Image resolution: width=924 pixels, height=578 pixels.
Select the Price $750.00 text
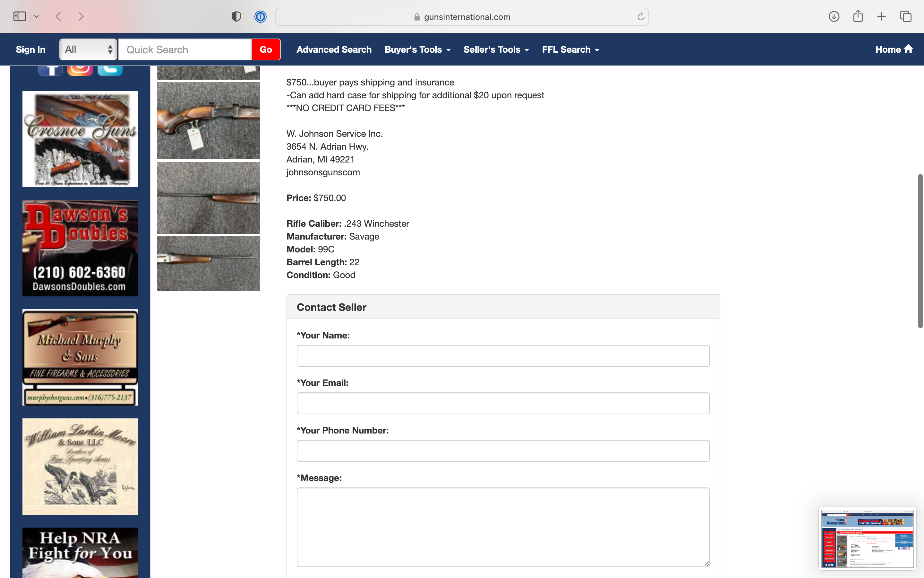[x=316, y=198]
